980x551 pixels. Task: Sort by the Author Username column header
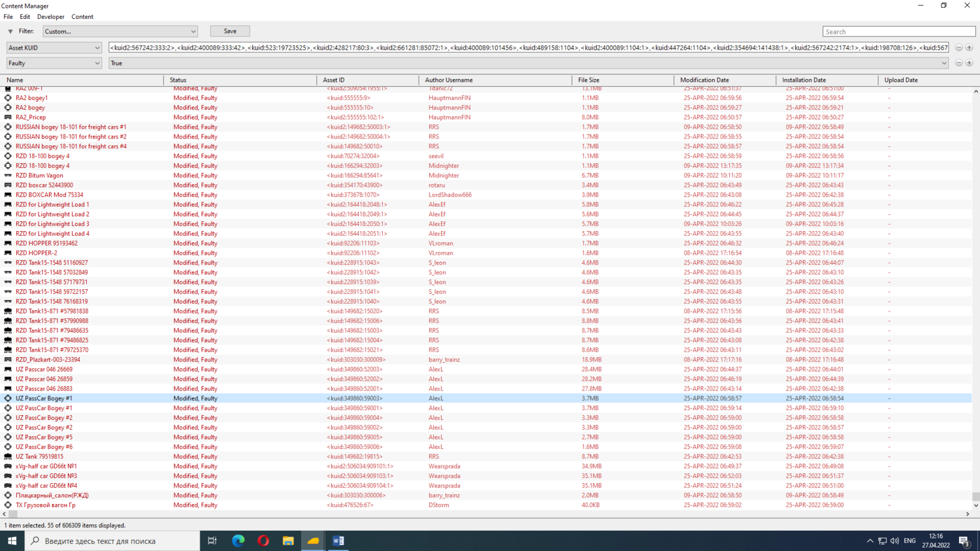pos(495,80)
